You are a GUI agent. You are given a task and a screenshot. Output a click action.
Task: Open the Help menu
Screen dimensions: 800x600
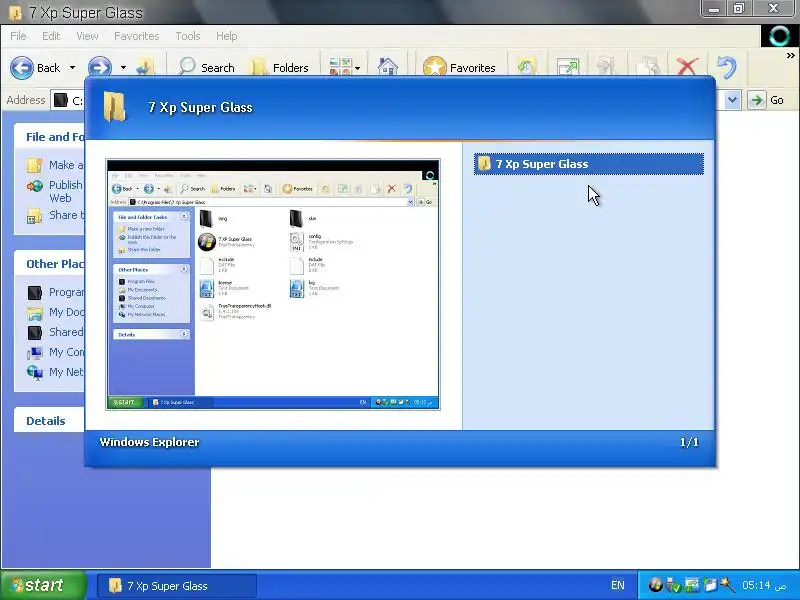coord(227,36)
